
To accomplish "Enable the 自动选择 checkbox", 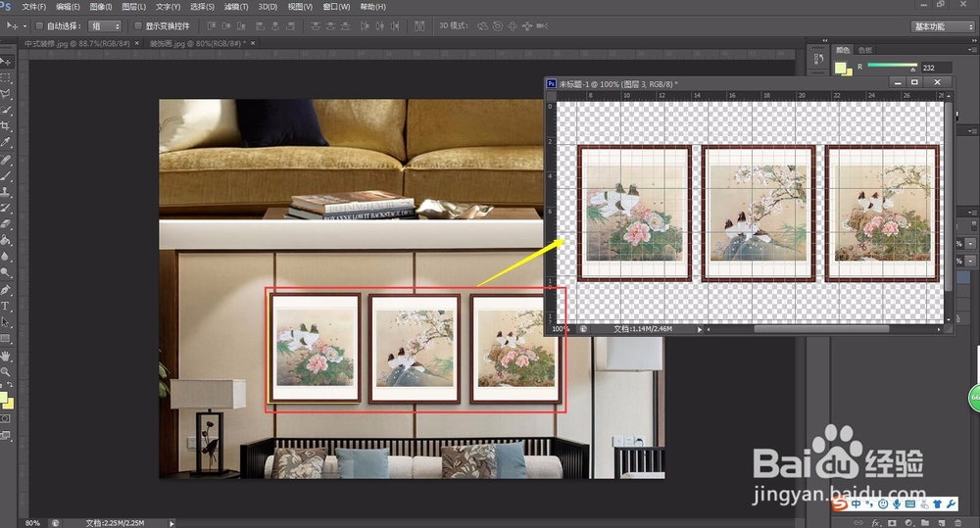I will pyautogui.click(x=39, y=26).
